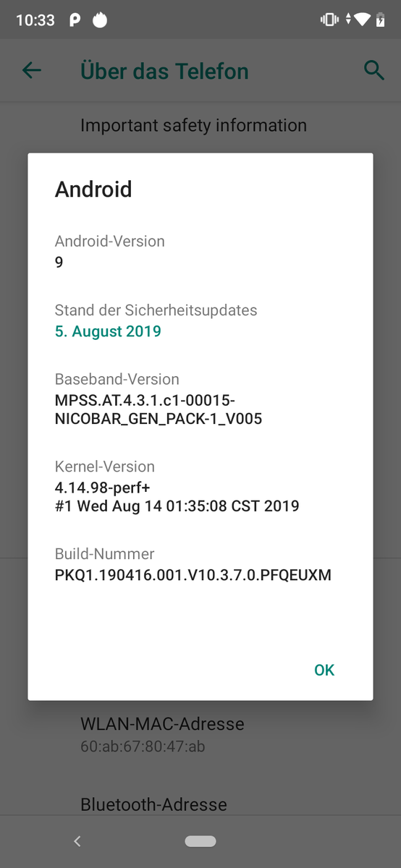Viewport: 401px width, 868px height.
Task: Tap the OK button in Android dialog
Action: (324, 670)
